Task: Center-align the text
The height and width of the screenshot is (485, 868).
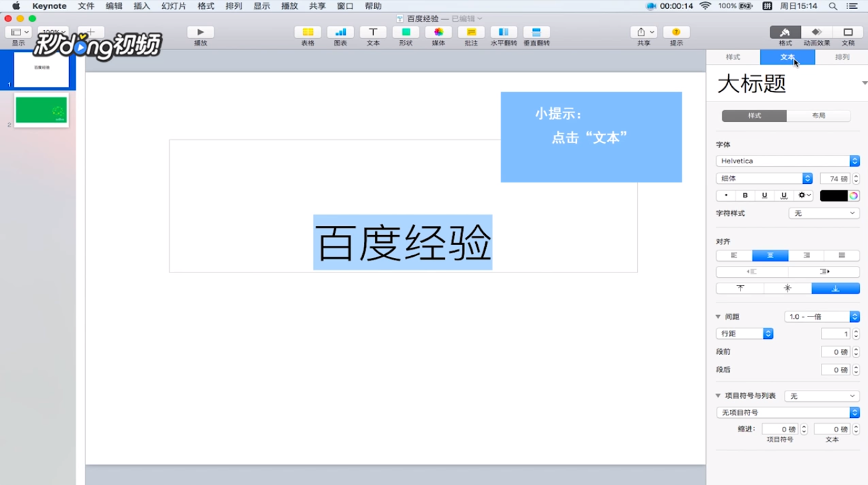Action: pyautogui.click(x=770, y=255)
